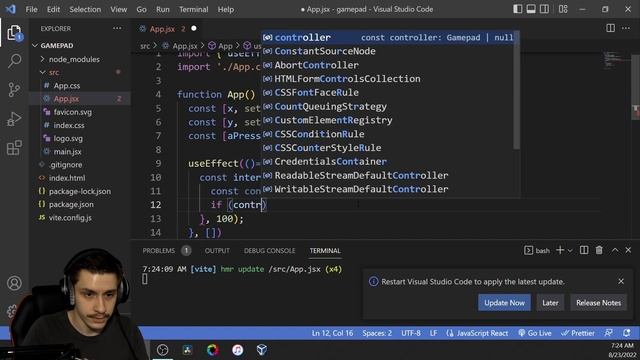Viewport: 640px width, 360px height.
Task: Open App.css in the explorer
Action: tap(67, 86)
